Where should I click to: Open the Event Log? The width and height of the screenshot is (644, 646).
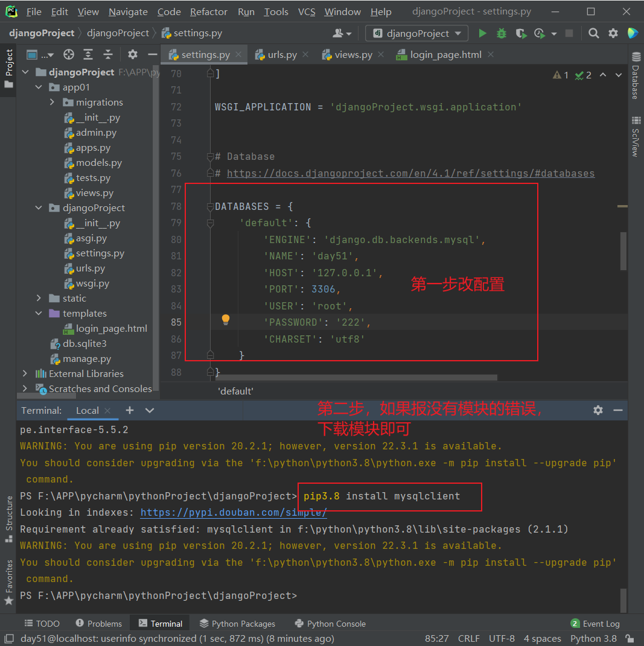click(x=595, y=624)
